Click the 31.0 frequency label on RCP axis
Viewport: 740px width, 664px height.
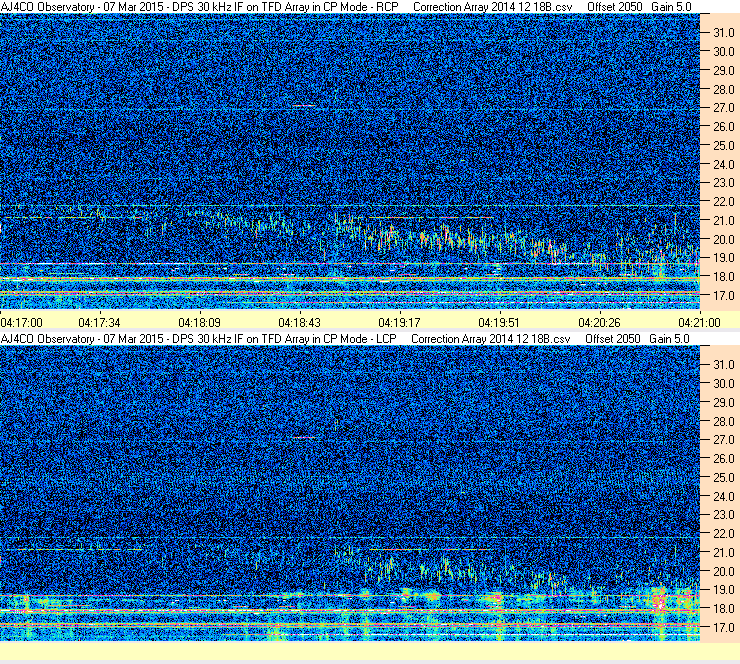click(723, 33)
